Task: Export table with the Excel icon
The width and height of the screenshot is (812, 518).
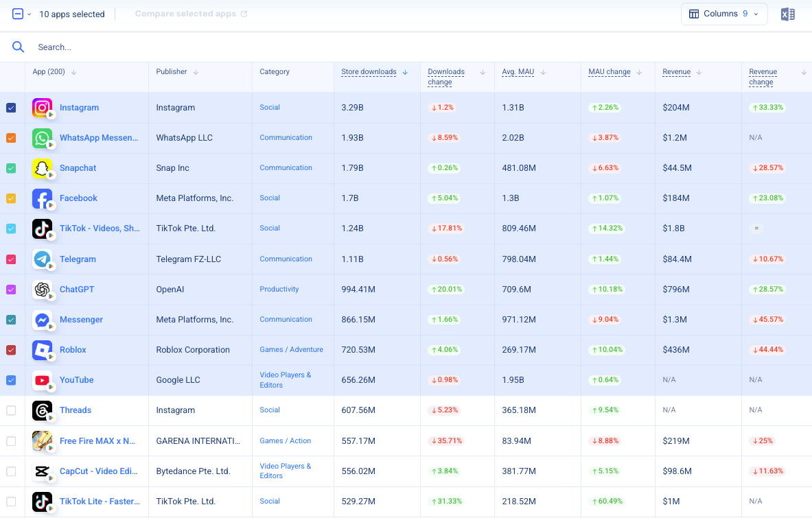Action: 788,14
